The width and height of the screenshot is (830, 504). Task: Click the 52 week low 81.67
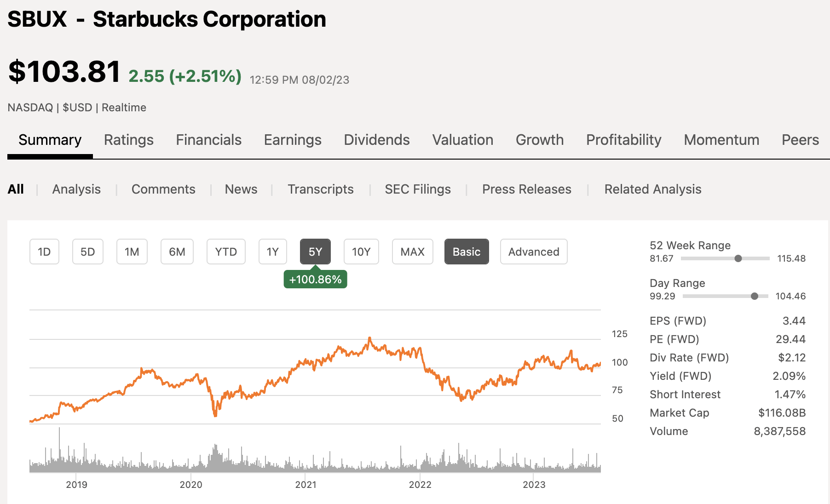pyautogui.click(x=662, y=258)
